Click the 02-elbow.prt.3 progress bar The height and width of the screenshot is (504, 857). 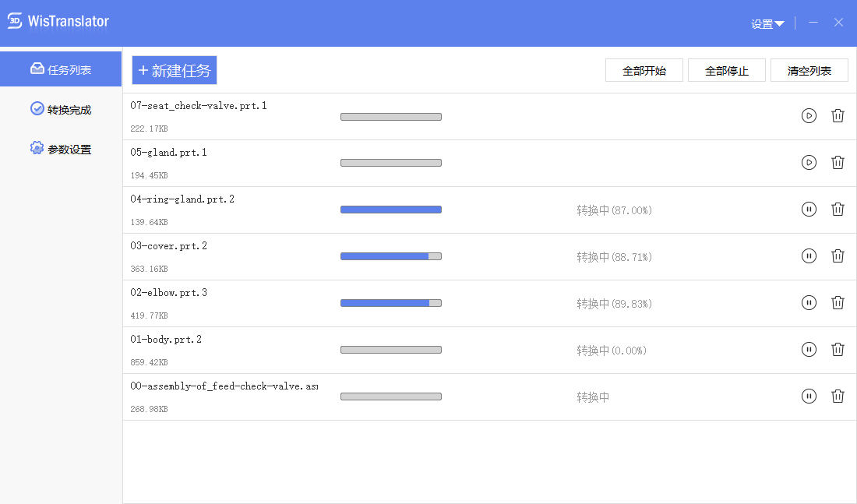tap(391, 303)
